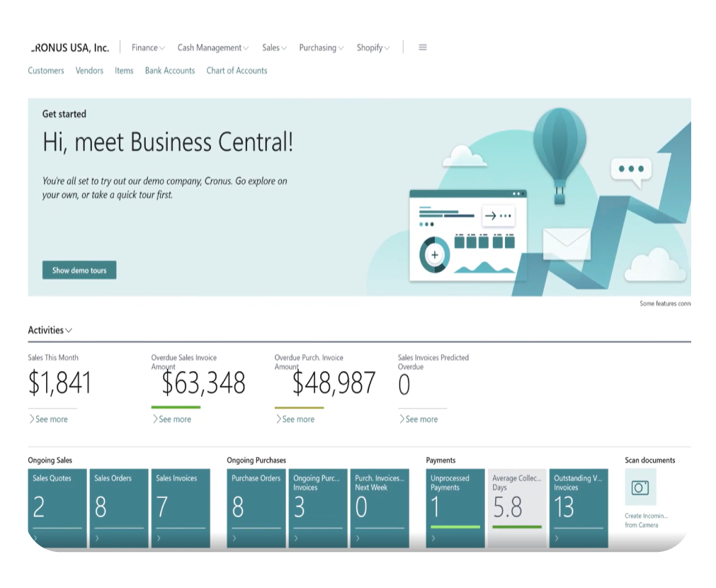
Task: Open the Sales Orders tile showing 8
Action: pos(119,508)
